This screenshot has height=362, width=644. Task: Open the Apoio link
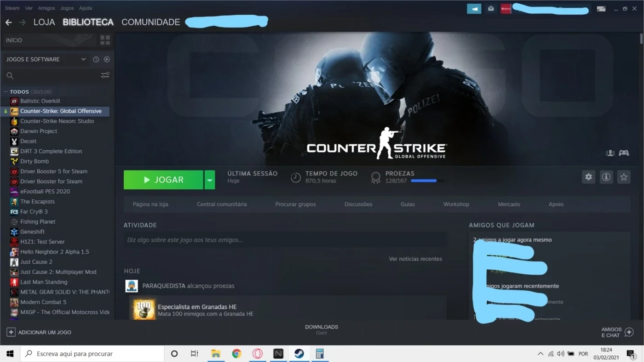(556, 204)
